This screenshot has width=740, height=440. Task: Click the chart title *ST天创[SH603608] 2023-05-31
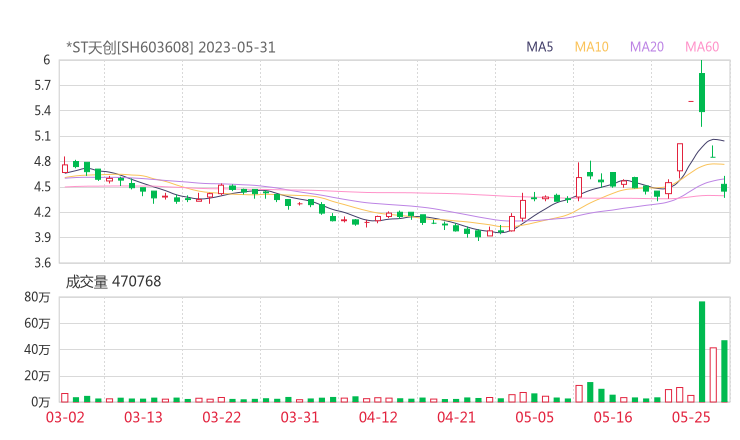[x=170, y=47]
